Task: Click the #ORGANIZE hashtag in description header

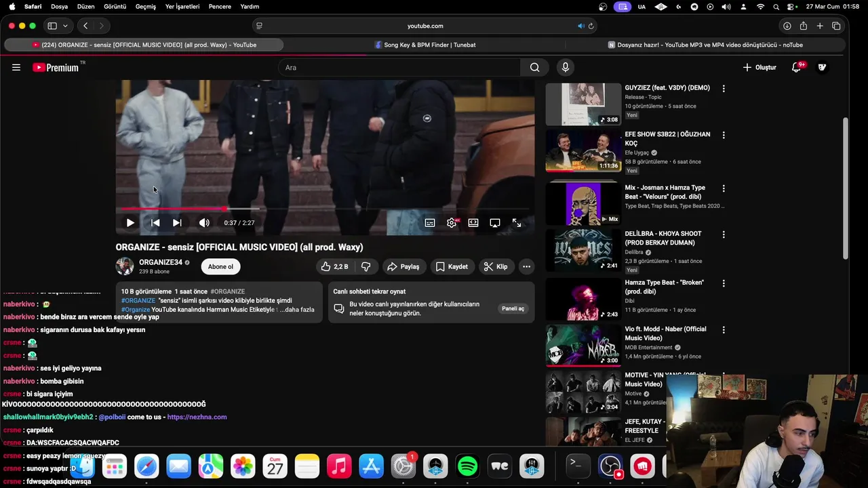Action: coord(227,291)
